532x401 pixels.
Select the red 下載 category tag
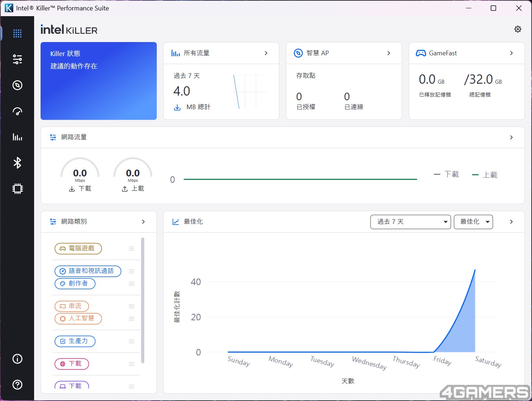[x=72, y=364]
